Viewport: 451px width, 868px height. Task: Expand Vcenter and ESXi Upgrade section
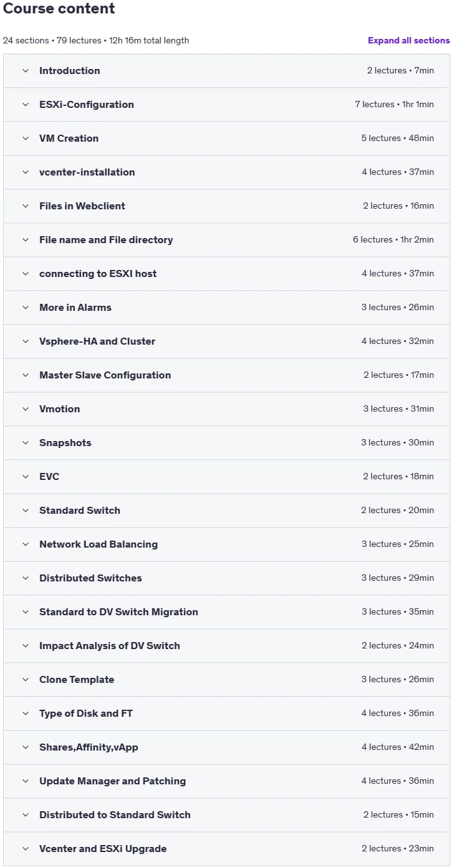coord(227,849)
